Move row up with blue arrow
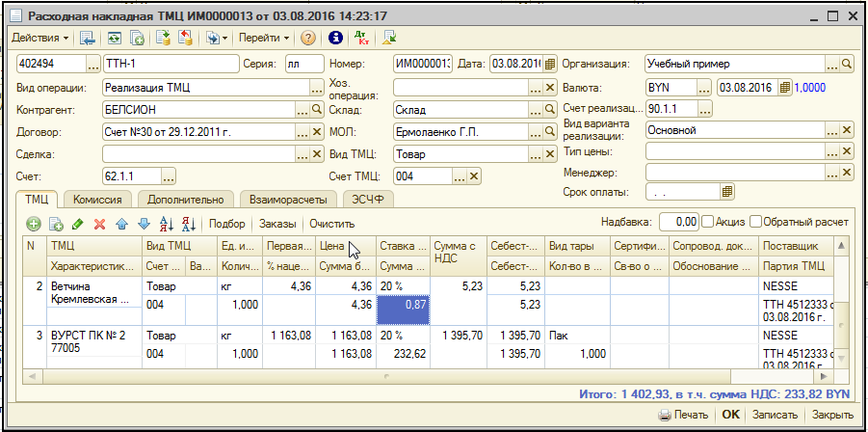Image resolution: width=868 pixels, height=432 pixels. tap(121, 223)
